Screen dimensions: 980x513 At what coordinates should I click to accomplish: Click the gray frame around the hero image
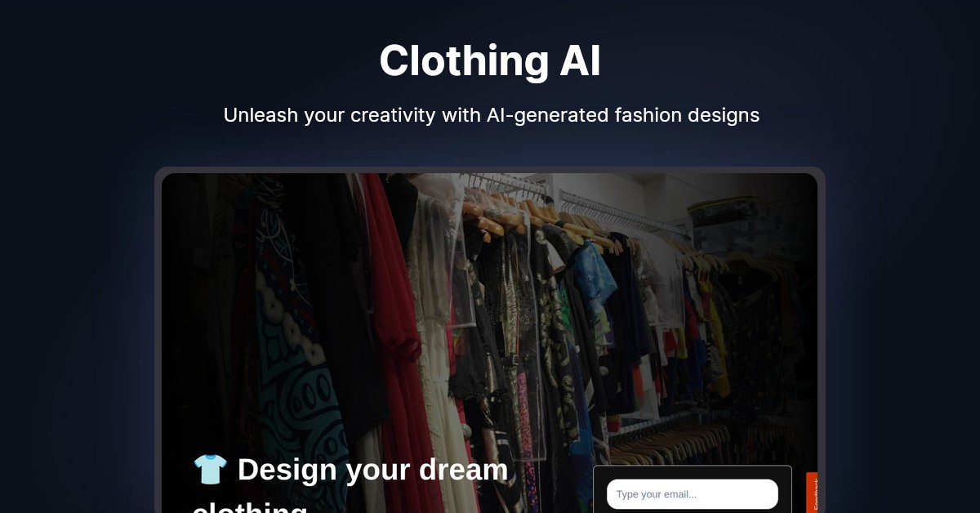[x=158, y=343]
